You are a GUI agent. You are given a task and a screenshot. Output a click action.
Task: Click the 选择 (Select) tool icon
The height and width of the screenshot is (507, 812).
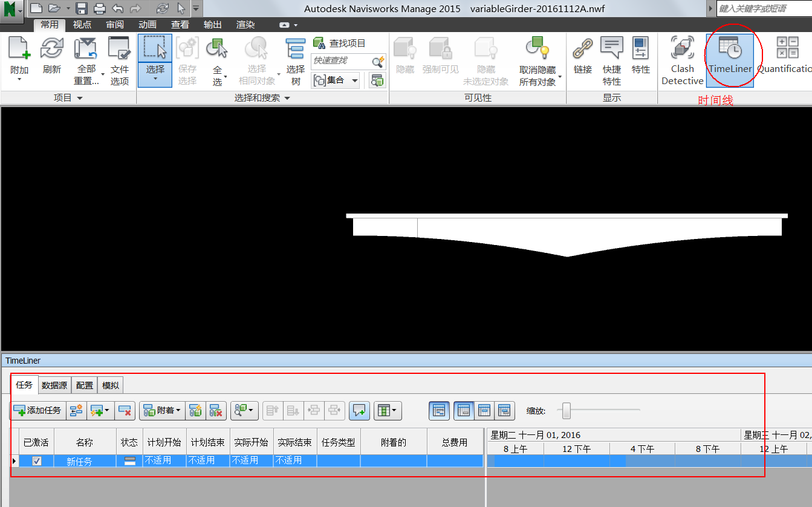pos(155,48)
